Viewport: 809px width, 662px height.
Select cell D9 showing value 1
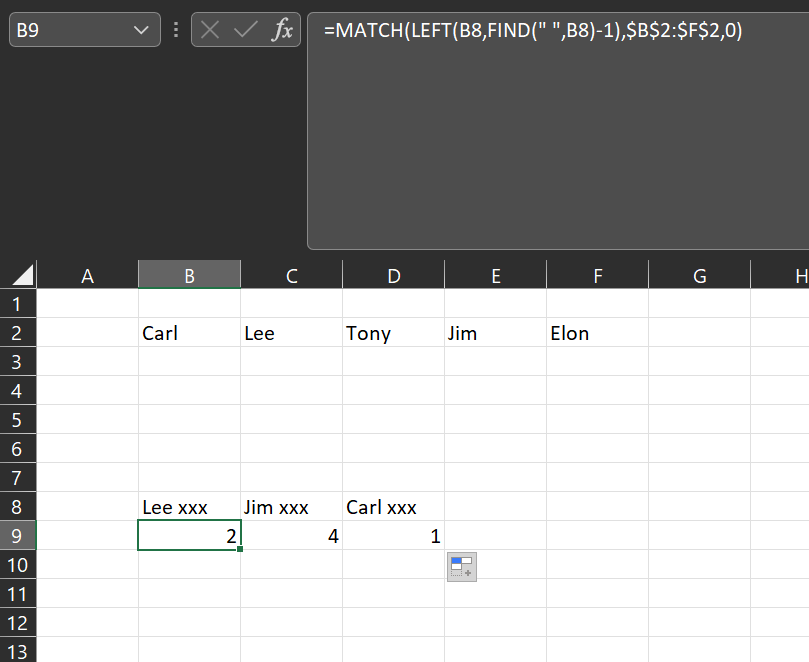point(394,536)
